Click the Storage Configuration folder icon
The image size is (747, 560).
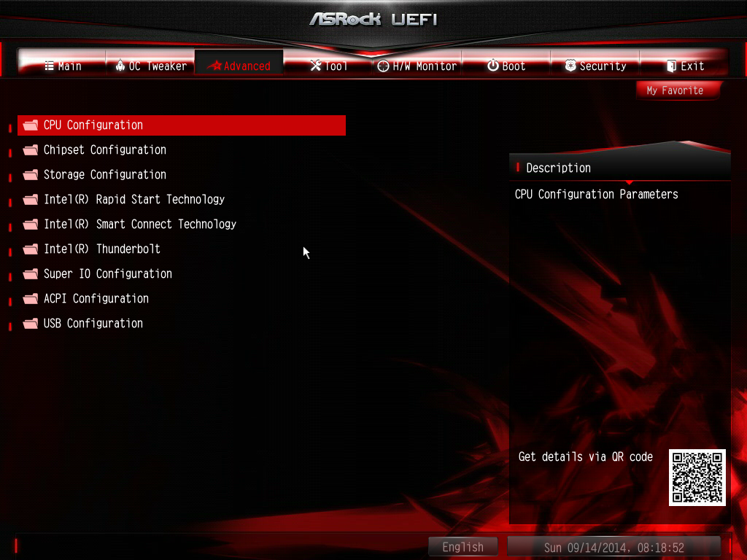tap(31, 175)
